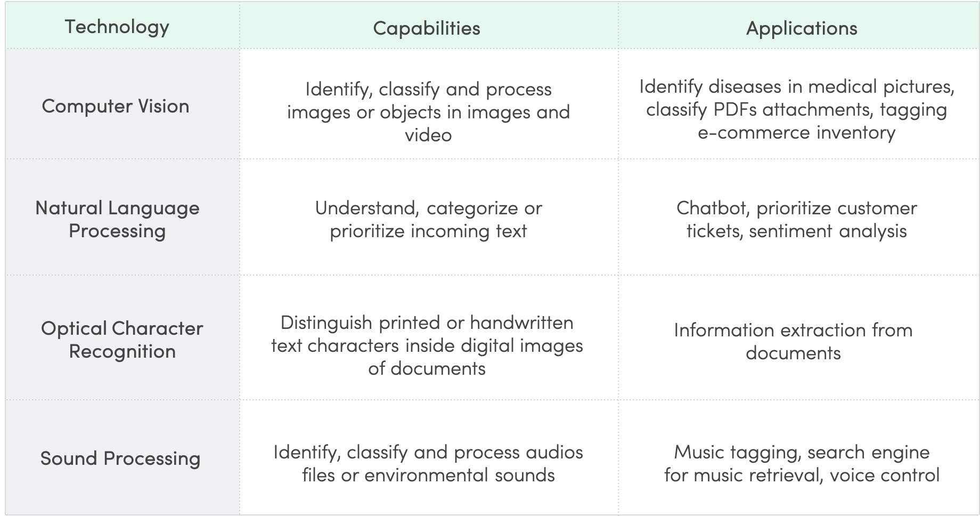Click the Capabilities column header
Viewport: 980px width, 516px height.
point(427,28)
